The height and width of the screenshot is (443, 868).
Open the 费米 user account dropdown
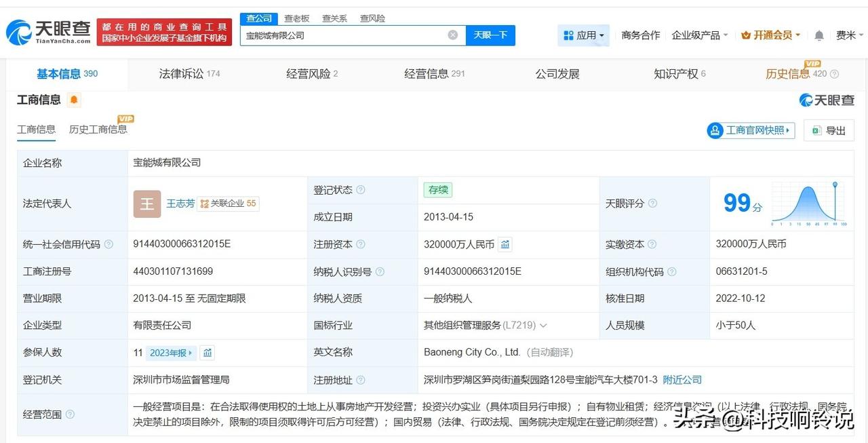pos(849,35)
